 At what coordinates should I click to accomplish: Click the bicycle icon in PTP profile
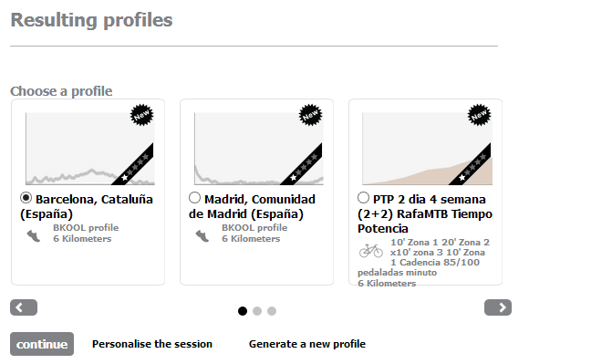pos(371,250)
